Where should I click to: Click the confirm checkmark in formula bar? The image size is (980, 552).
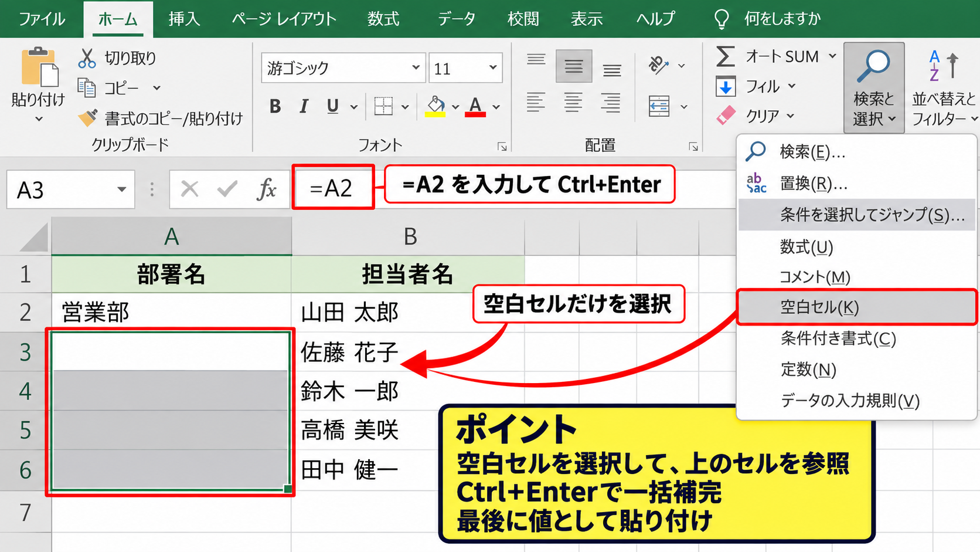tap(227, 189)
